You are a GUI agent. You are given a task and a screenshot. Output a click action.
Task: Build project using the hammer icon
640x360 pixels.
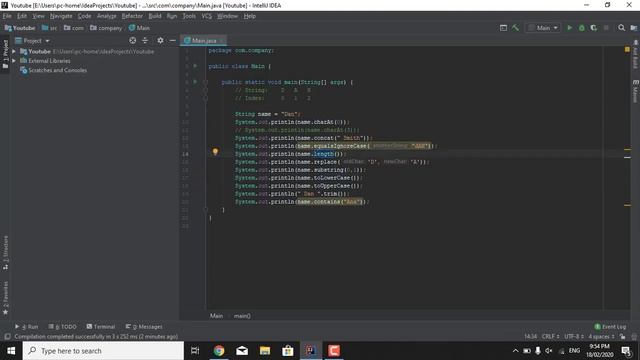point(516,28)
